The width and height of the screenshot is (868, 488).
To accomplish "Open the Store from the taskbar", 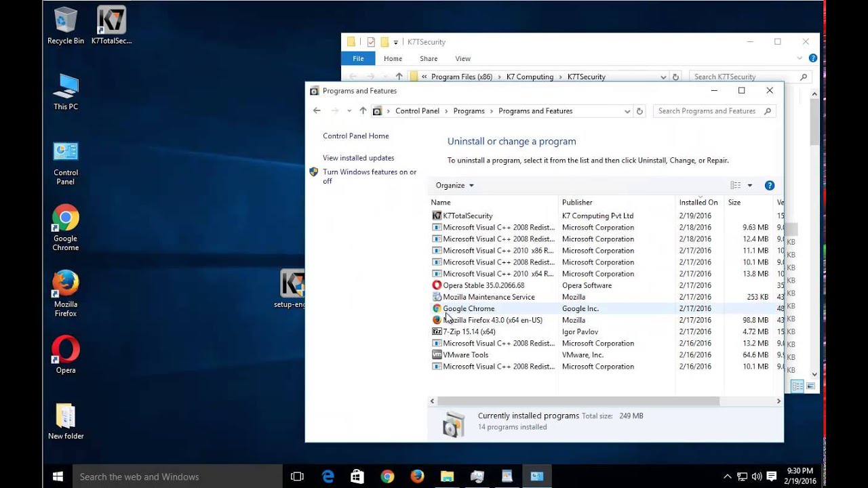I will coord(357,476).
